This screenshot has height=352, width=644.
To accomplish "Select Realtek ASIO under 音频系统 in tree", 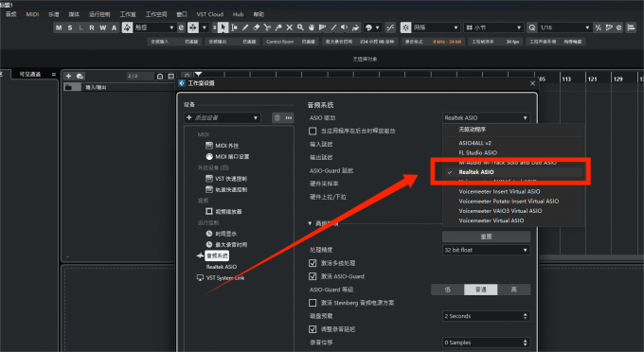I will tap(222, 267).
